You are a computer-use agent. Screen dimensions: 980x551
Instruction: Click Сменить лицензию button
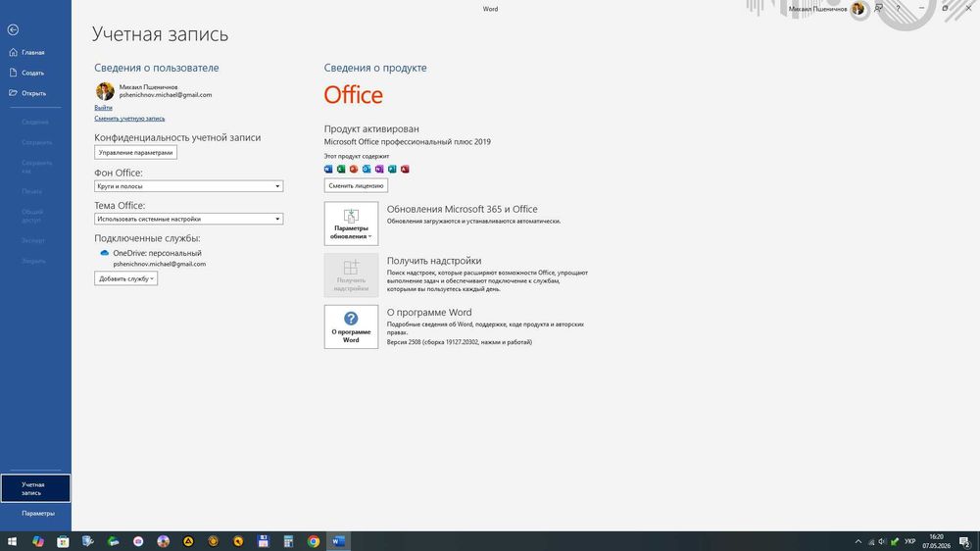[356, 185]
